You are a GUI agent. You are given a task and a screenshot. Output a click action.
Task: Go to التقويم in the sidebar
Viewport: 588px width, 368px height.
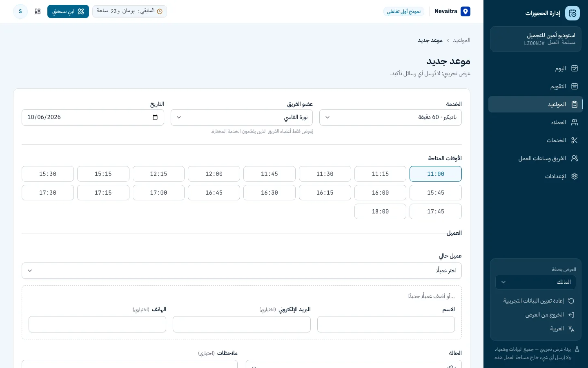[536, 86]
